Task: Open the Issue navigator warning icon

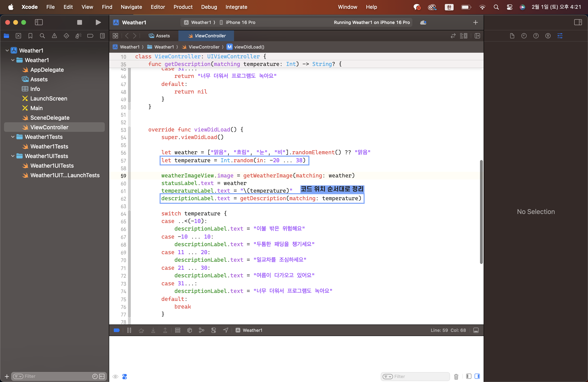Action: click(x=54, y=36)
